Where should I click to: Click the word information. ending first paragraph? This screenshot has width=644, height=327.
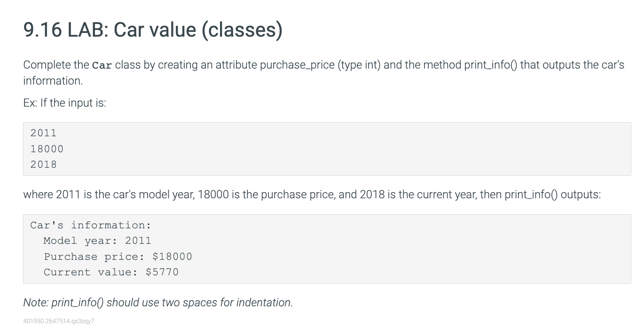53,81
